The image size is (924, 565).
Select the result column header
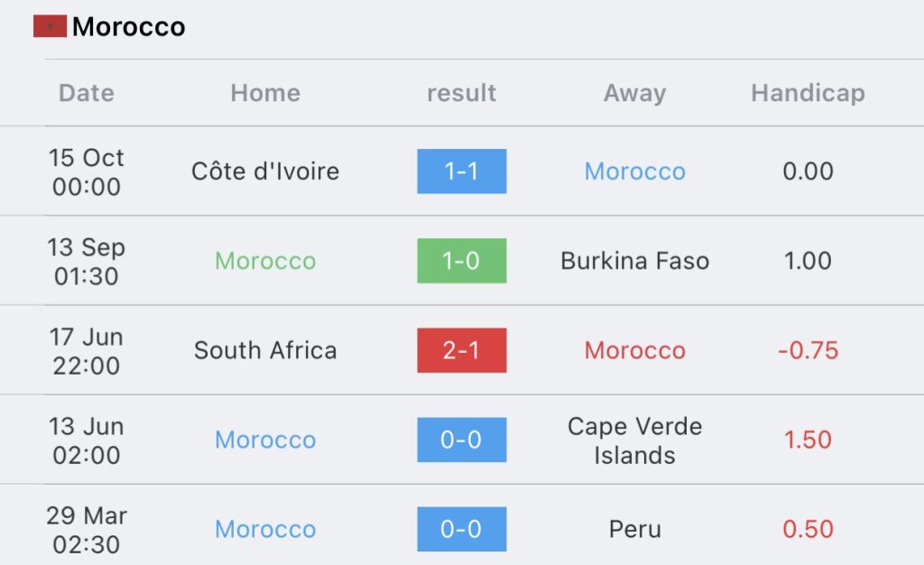pyautogui.click(x=461, y=93)
